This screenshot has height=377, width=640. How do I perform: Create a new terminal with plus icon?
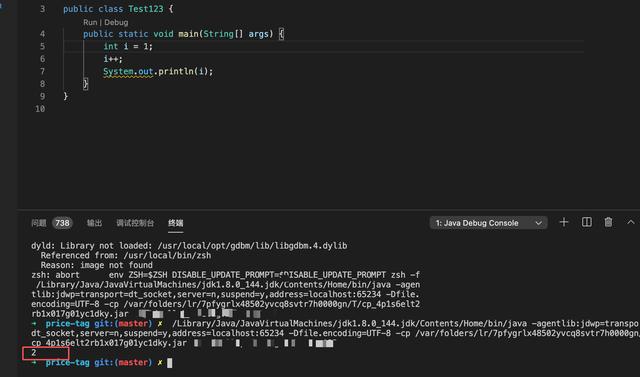[x=564, y=222]
